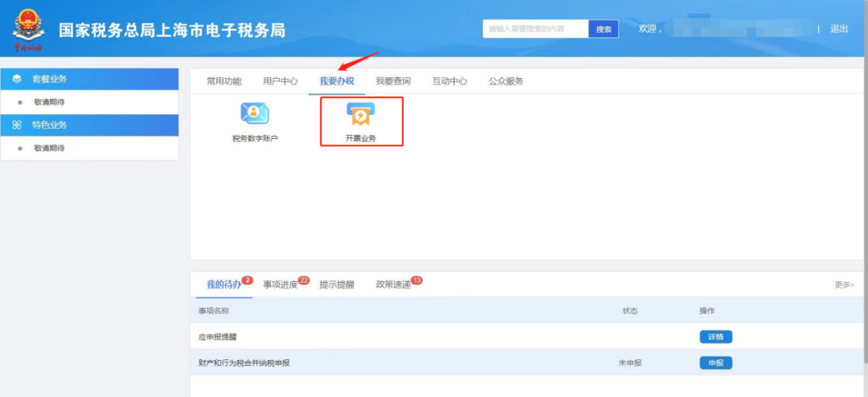
Task: Click the 未申报 status cell
Action: tap(631, 363)
